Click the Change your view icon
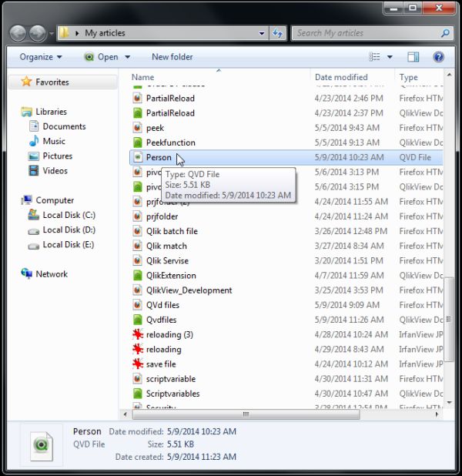This screenshot has width=462, height=476. tap(374, 57)
